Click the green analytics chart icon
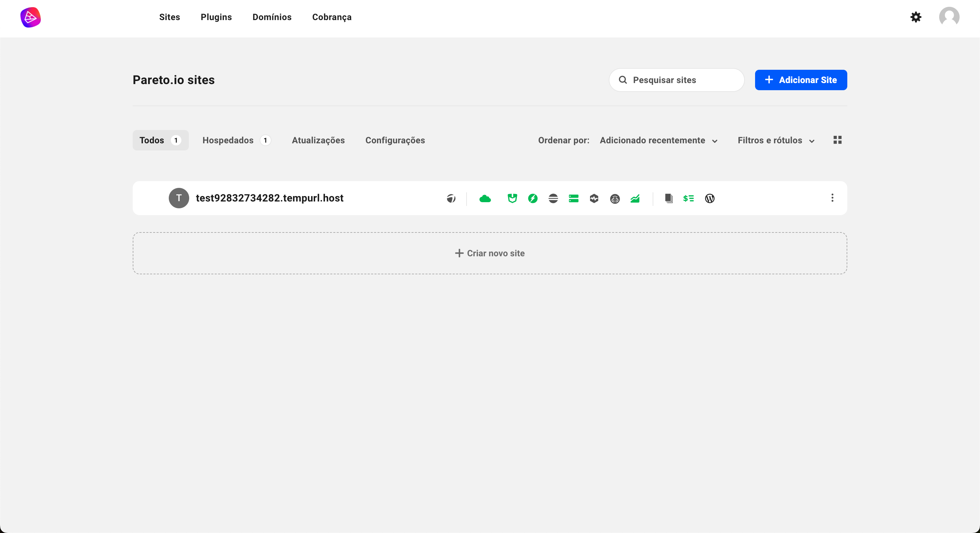 tap(635, 198)
